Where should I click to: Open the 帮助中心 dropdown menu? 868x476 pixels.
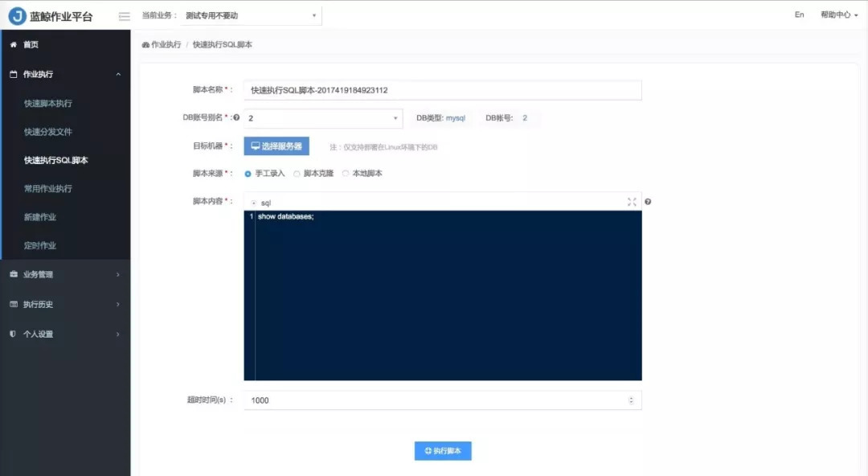[839, 15]
